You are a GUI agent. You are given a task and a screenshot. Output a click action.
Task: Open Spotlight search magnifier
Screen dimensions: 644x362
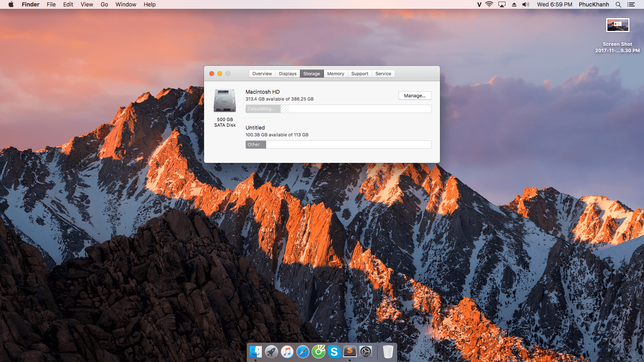(x=618, y=4)
